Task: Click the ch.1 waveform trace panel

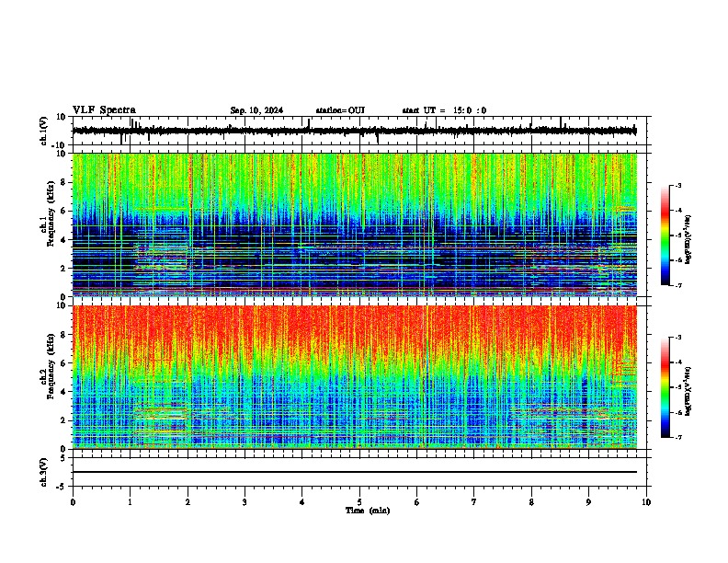Action: [361, 131]
